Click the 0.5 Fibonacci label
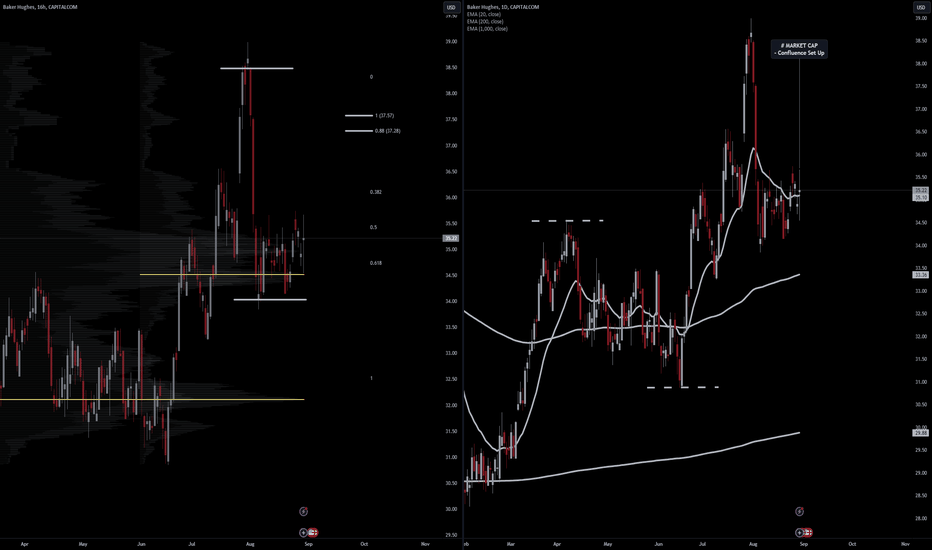 (x=373, y=227)
